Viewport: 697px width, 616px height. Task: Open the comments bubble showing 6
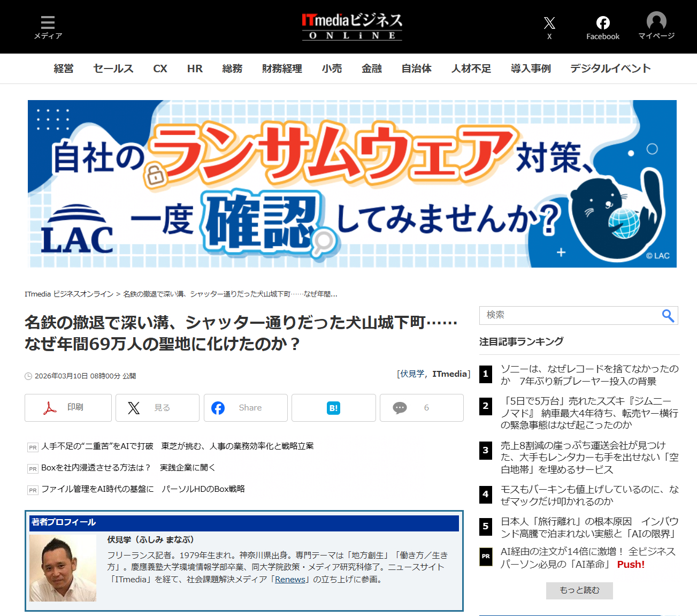coord(422,408)
